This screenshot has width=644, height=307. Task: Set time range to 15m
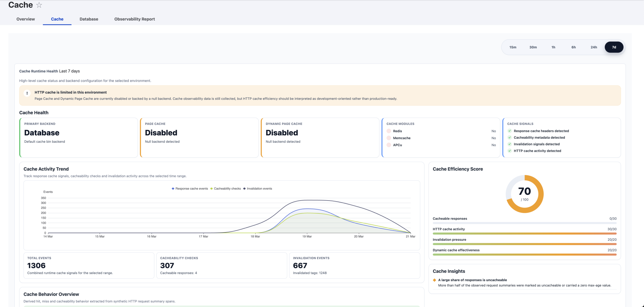point(513,47)
